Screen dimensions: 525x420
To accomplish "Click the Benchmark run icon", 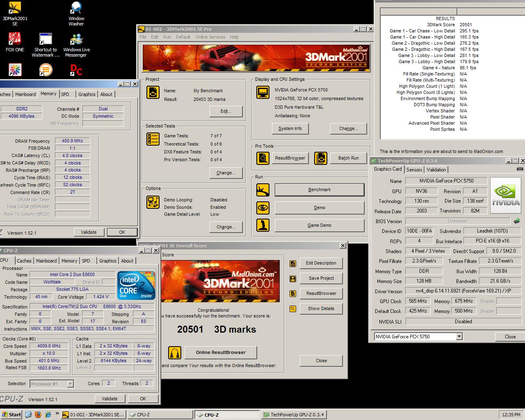I will point(262,190).
